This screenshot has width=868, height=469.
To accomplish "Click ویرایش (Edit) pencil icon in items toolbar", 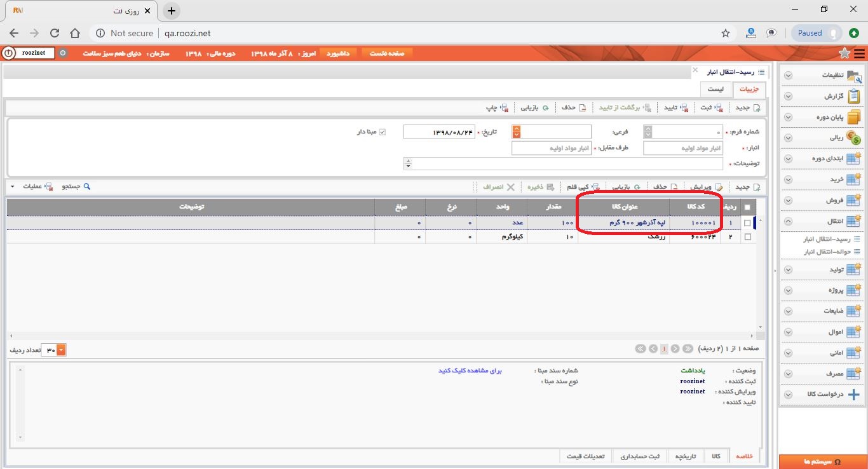I will 719,187.
